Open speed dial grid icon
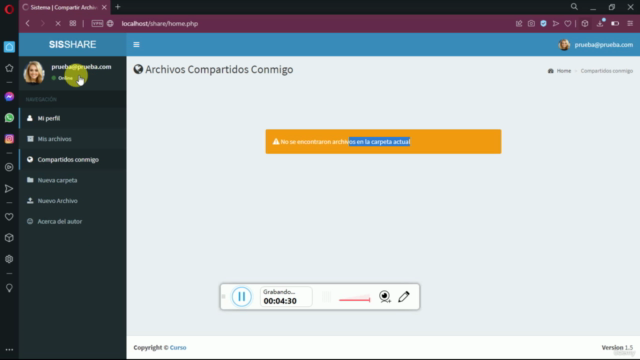Viewport: 640px width, 360px height. tap(73, 23)
